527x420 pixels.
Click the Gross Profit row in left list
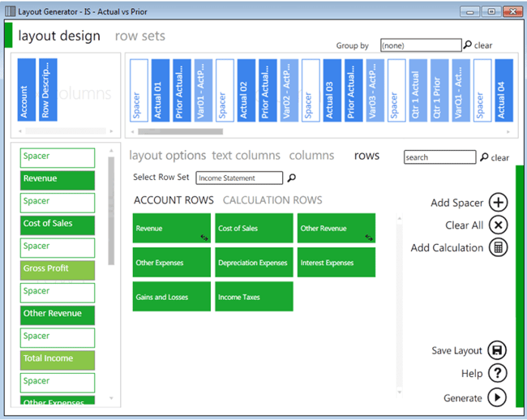(x=58, y=269)
